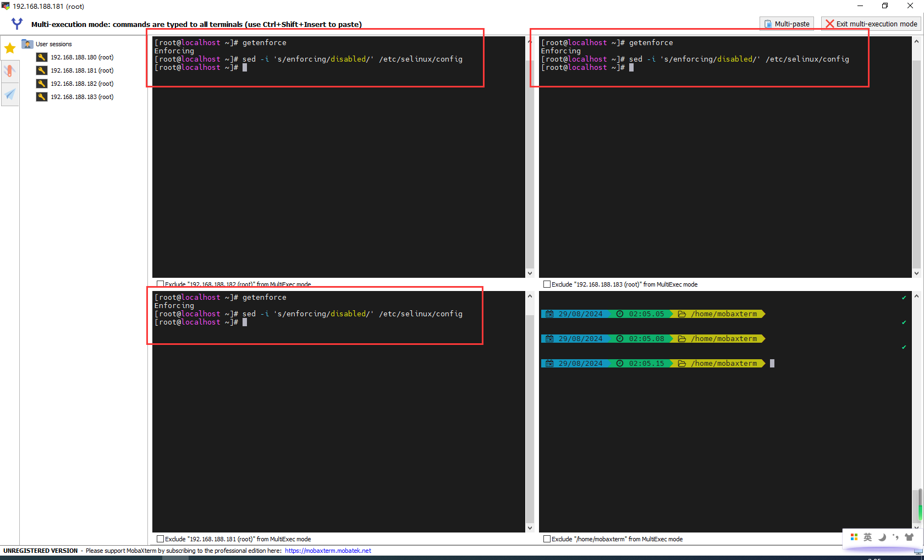This screenshot has width=924, height=560.
Task: Click the bottom-left terminal Enforcing output
Action: [174, 305]
